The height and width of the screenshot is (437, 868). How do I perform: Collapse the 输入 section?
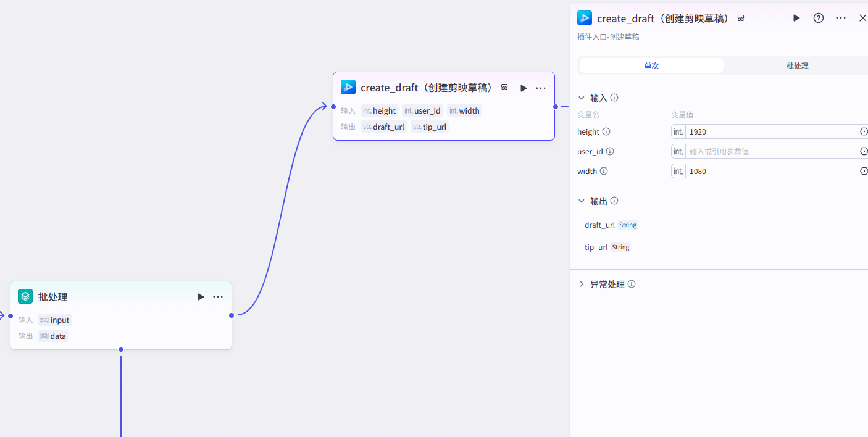point(581,98)
